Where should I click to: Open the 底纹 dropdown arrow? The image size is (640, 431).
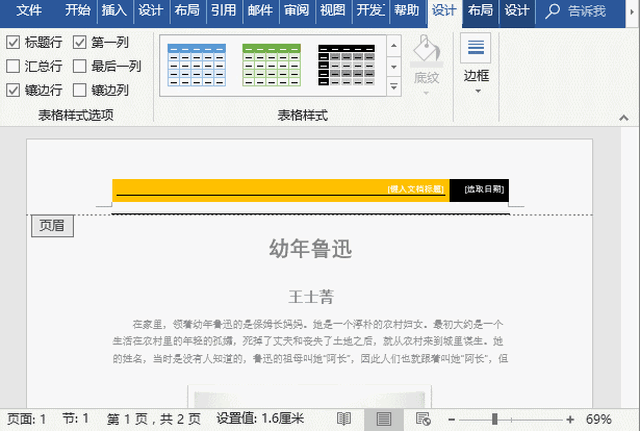pos(426,93)
